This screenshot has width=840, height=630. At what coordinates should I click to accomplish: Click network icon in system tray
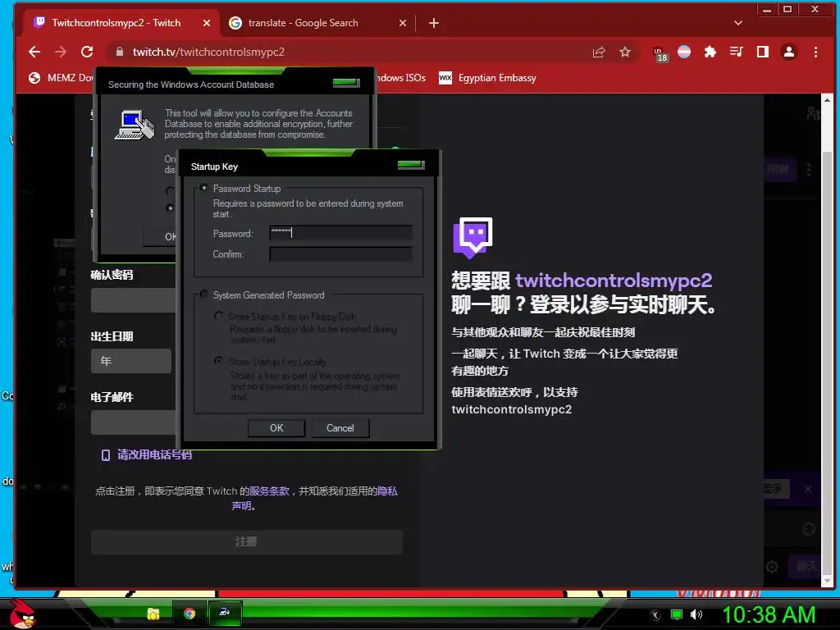click(677, 614)
